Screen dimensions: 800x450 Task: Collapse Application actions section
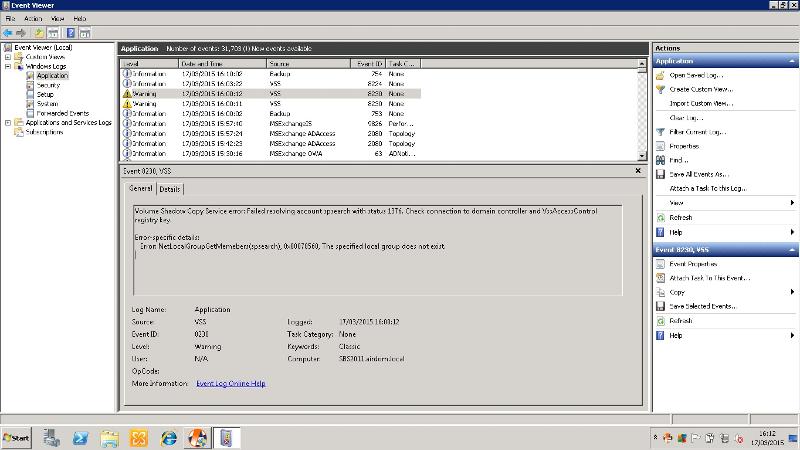pyautogui.click(x=792, y=61)
